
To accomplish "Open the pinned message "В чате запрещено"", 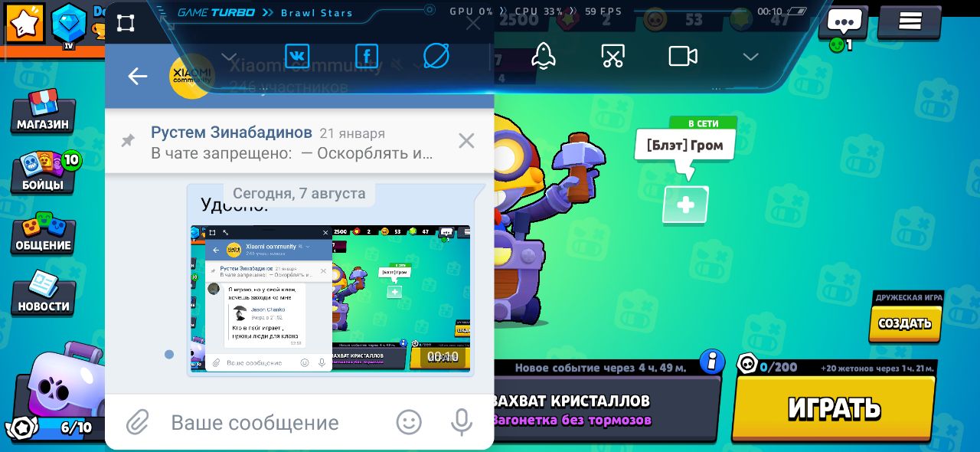I will click(299, 142).
